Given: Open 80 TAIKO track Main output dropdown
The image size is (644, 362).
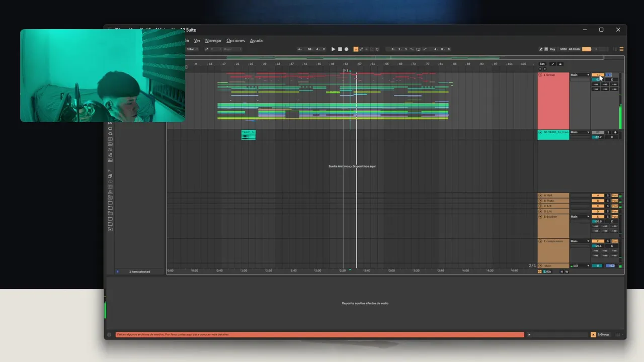Looking at the screenshot, I should point(580,132).
